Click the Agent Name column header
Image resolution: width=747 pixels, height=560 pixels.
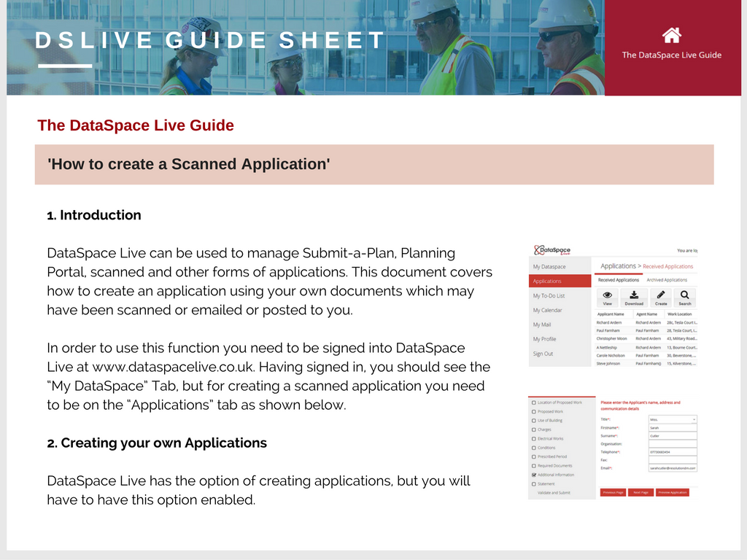click(646, 314)
